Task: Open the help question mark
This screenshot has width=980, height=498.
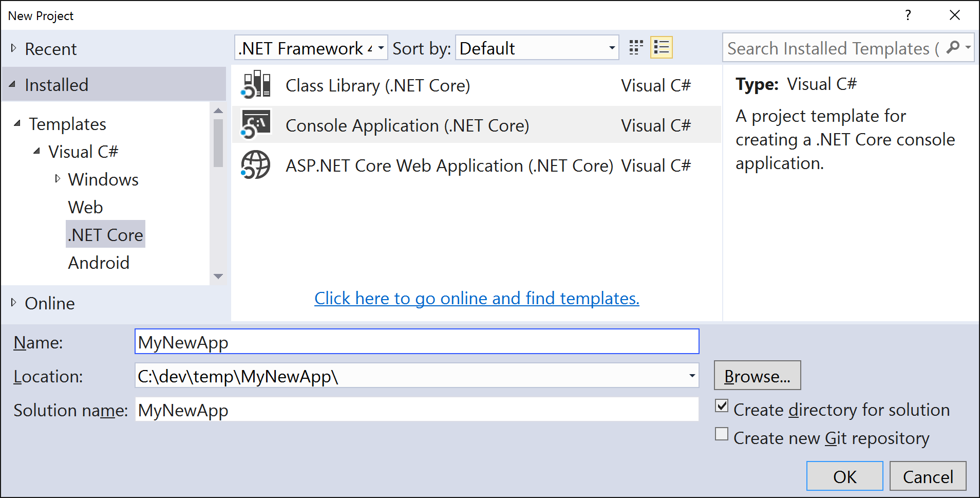Action: pyautogui.click(x=908, y=15)
